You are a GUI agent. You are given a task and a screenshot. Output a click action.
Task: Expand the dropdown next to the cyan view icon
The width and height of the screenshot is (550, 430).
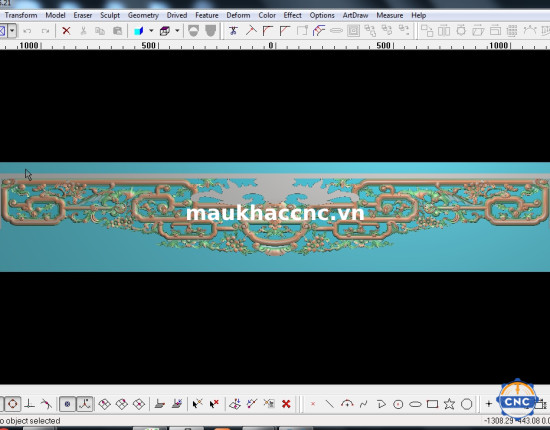click(151, 31)
